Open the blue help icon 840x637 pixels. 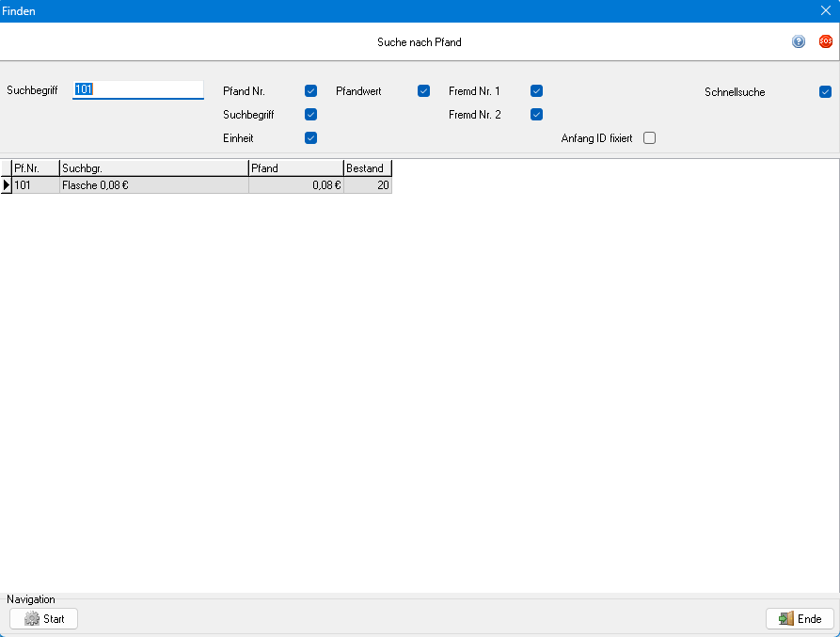[x=799, y=41]
